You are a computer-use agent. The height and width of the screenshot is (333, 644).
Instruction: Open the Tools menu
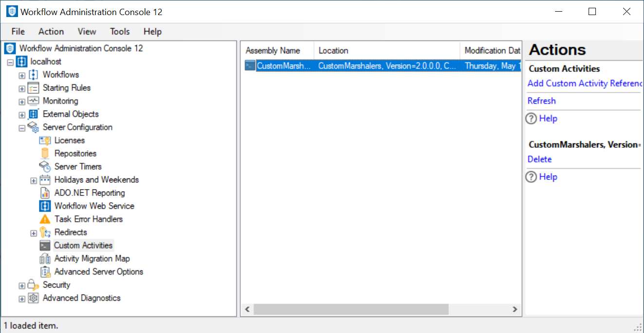pyautogui.click(x=120, y=32)
